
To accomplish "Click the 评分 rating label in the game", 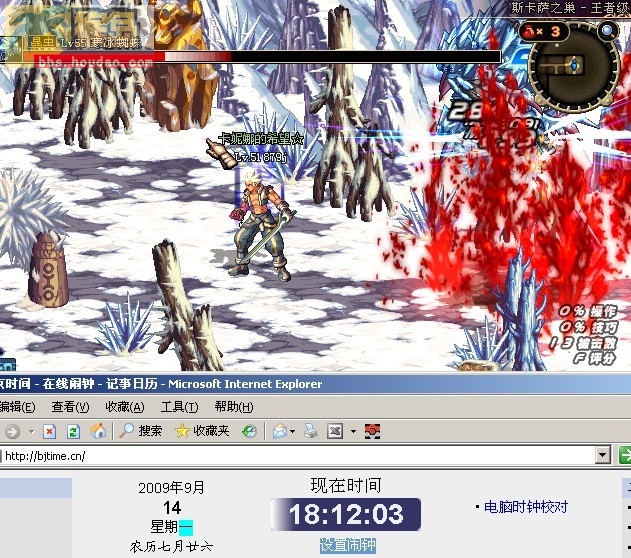I will (602, 357).
